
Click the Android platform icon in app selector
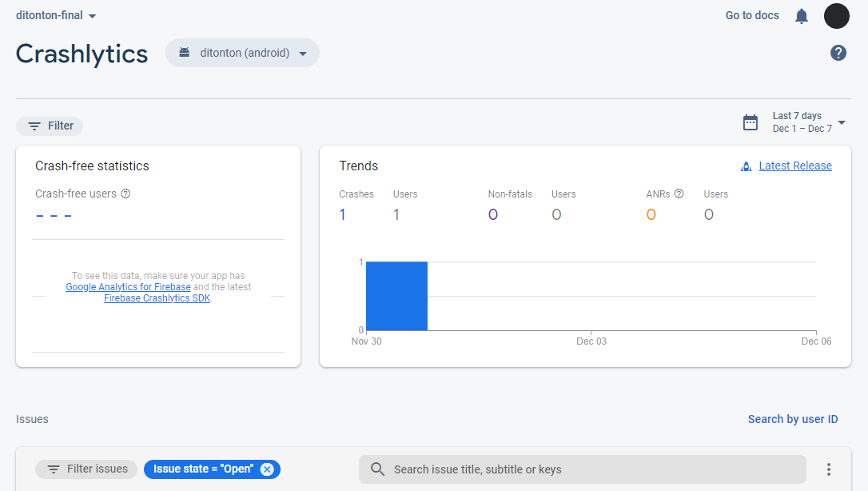tap(186, 53)
